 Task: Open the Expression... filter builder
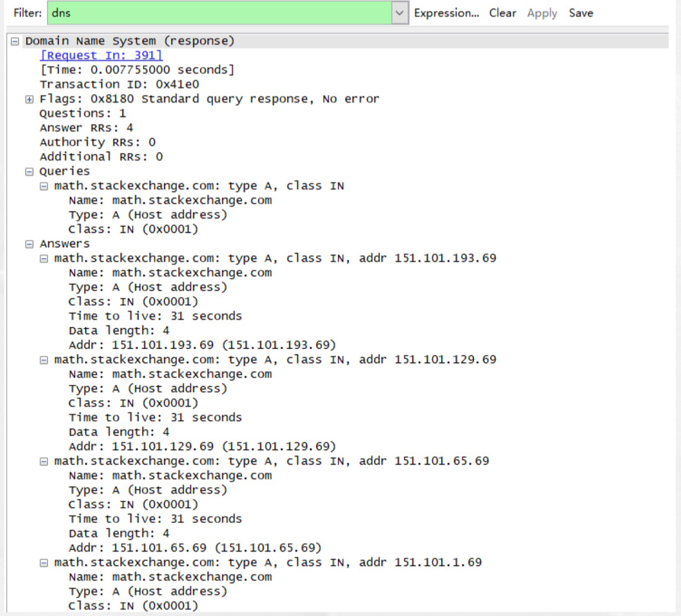pyautogui.click(x=446, y=13)
